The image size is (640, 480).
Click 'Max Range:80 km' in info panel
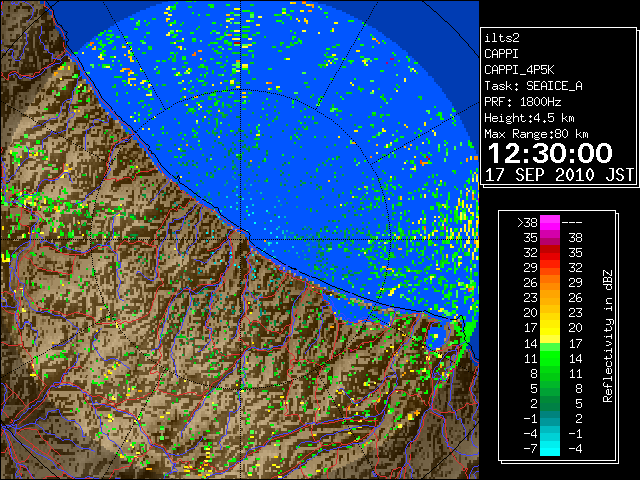click(x=536, y=134)
